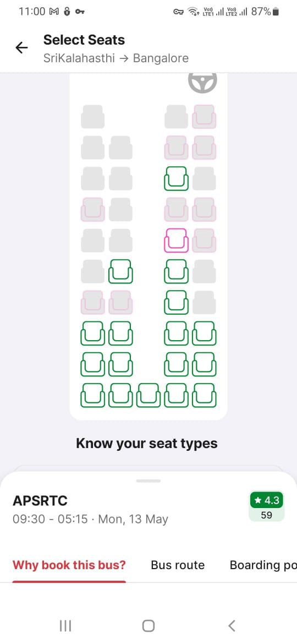Tap the steering wheel driver icon
This screenshot has height=644, width=297.
(202, 83)
